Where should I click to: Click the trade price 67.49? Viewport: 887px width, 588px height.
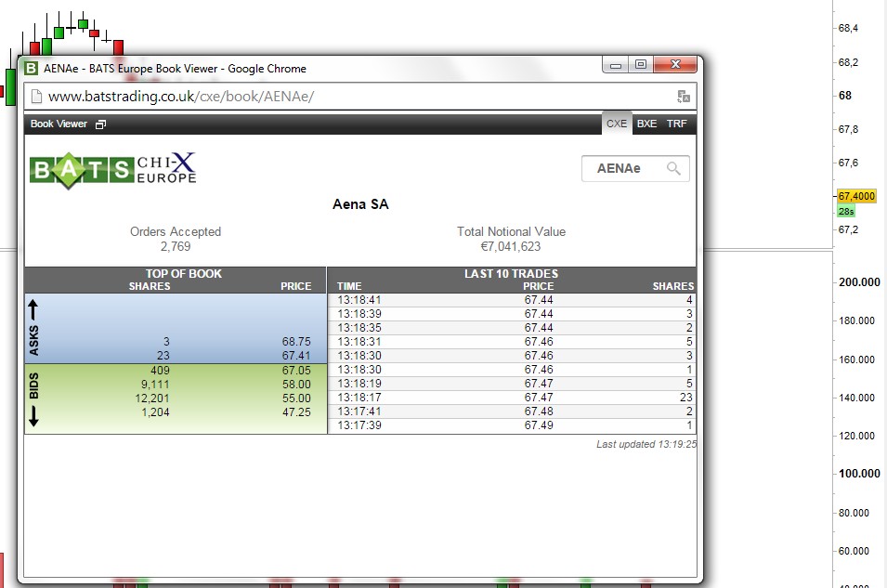click(539, 425)
